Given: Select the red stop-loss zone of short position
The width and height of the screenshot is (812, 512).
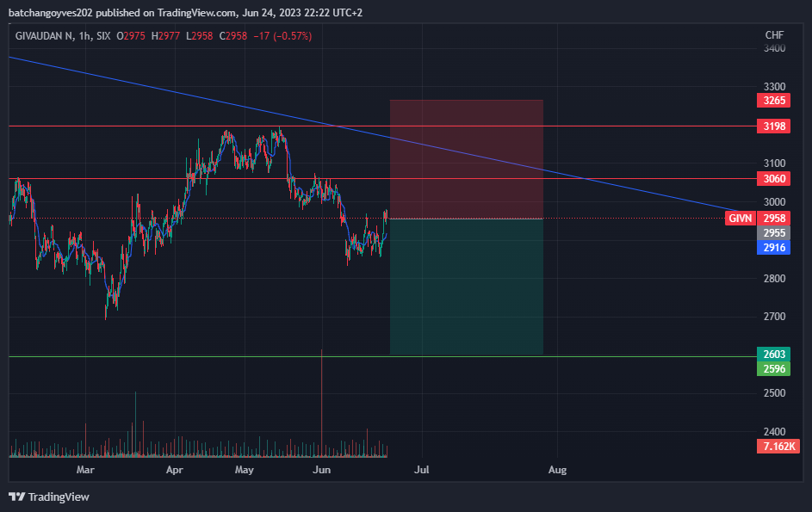Looking at the screenshot, I should (x=467, y=159).
